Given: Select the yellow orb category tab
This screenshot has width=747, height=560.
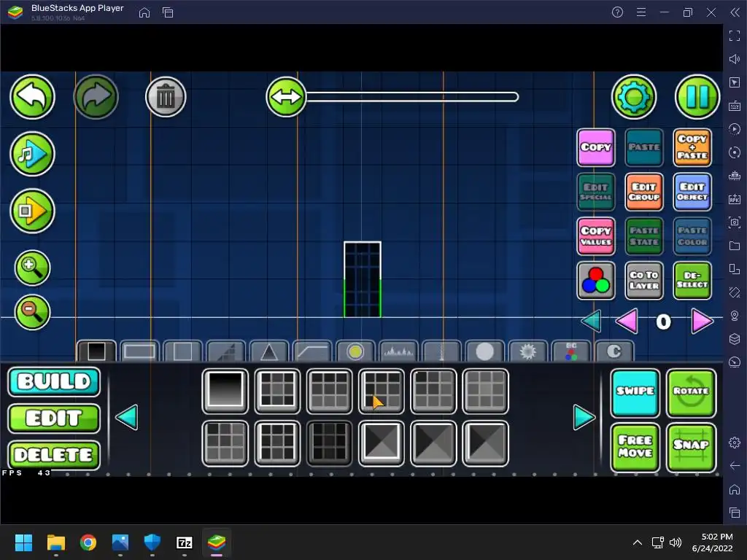Looking at the screenshot, I should tap(355, 351).
